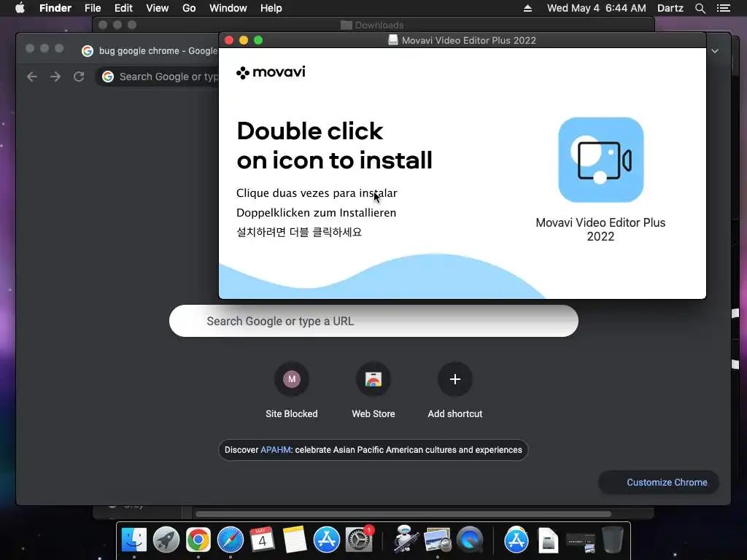Select the 'bug google chrome - Google' tab
This screenshot has height=560, width=747.
click(x=149, y=51)
